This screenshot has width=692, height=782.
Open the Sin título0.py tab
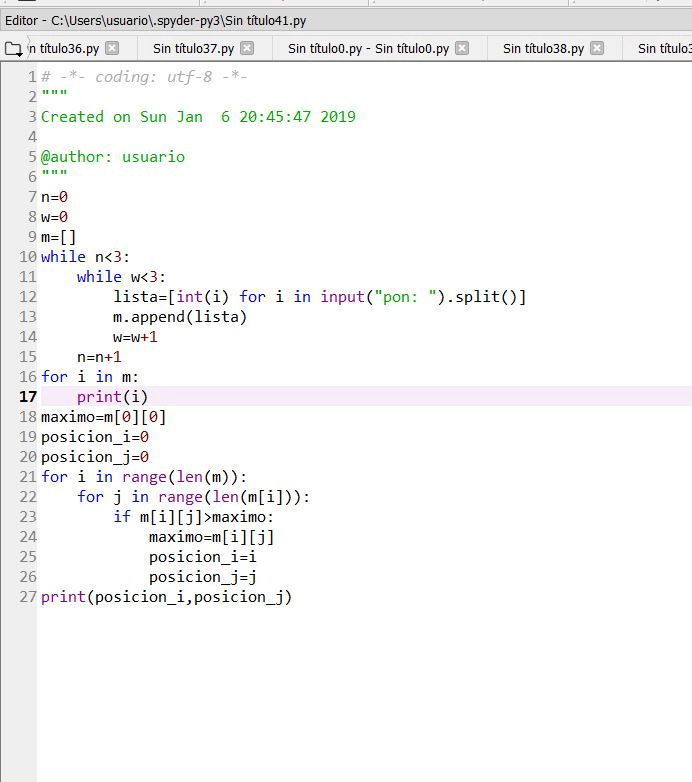coord(368,48)
